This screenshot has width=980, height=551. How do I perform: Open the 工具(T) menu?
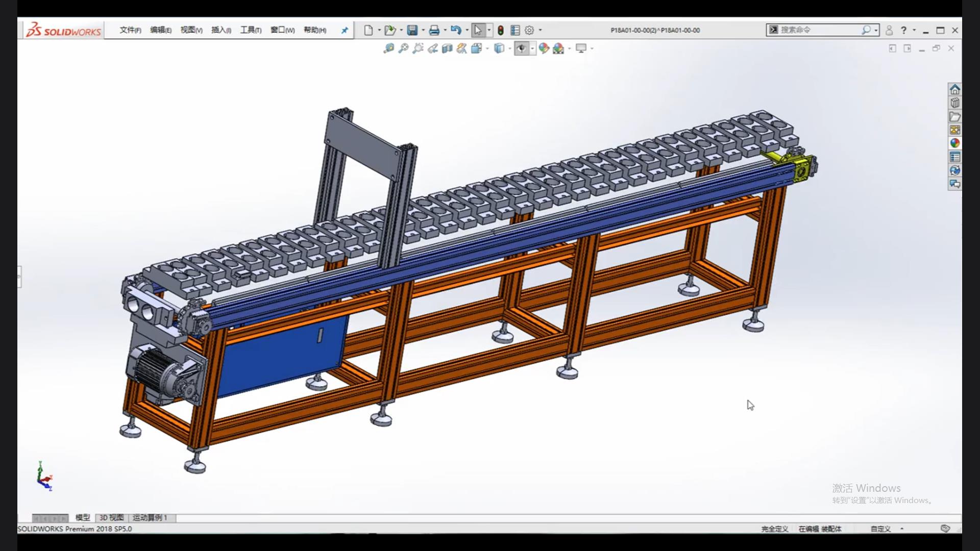[x=251, y=30]
